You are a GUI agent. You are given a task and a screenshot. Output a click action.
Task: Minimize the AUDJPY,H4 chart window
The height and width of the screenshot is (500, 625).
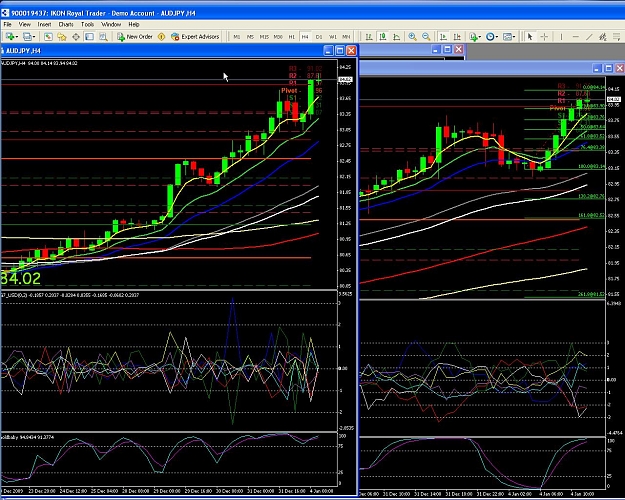tap(328, 51)
